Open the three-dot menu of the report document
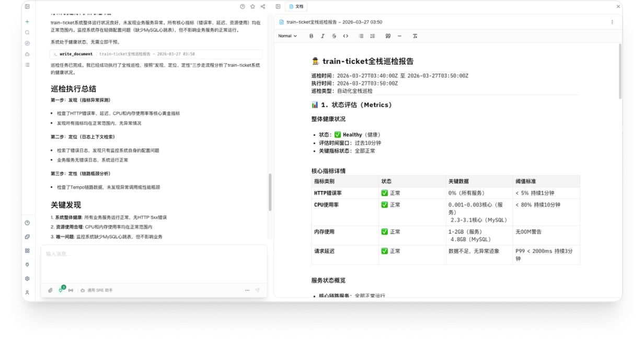This screenshot has width=644, height=344. (612, 22)
